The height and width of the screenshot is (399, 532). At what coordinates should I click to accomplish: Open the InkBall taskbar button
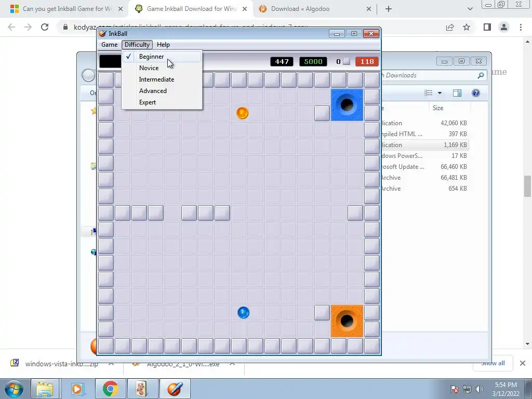tap(175, 389)
